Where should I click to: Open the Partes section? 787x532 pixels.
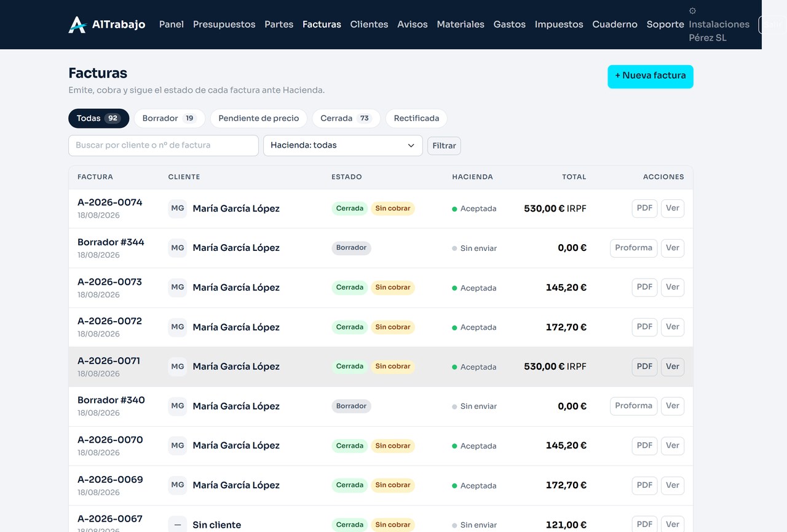coord(279,25)
